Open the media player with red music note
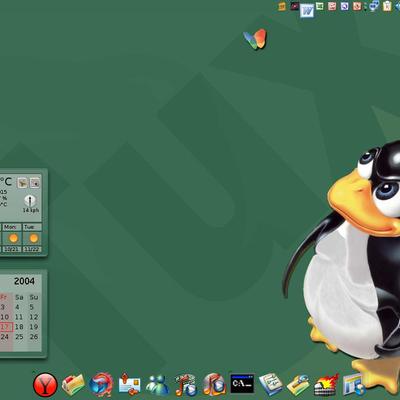 click(x=185, y=385)
